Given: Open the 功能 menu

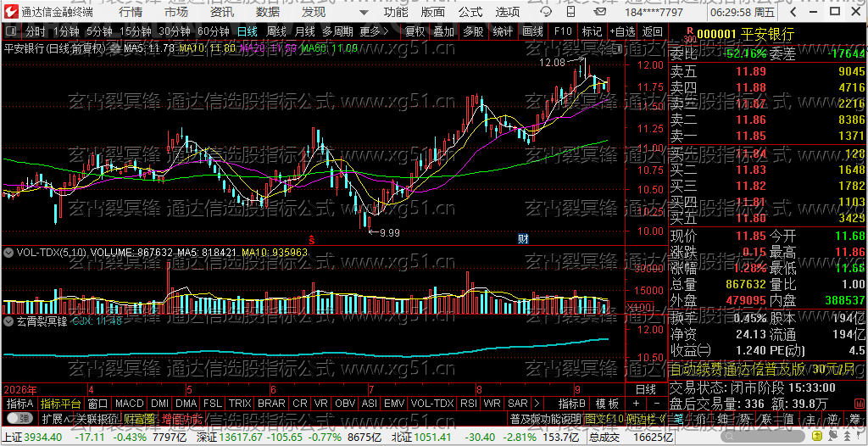Looking at the screenshot, I should click(396, 12).
